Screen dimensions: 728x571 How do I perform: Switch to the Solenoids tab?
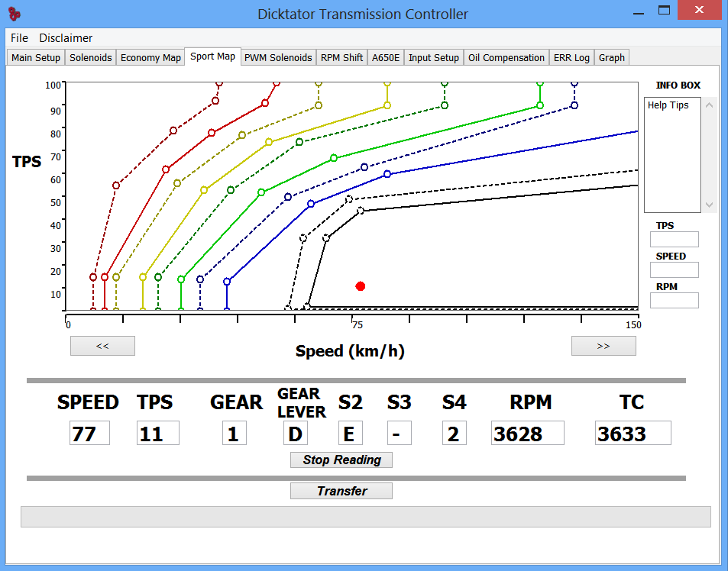pos(91,57)
